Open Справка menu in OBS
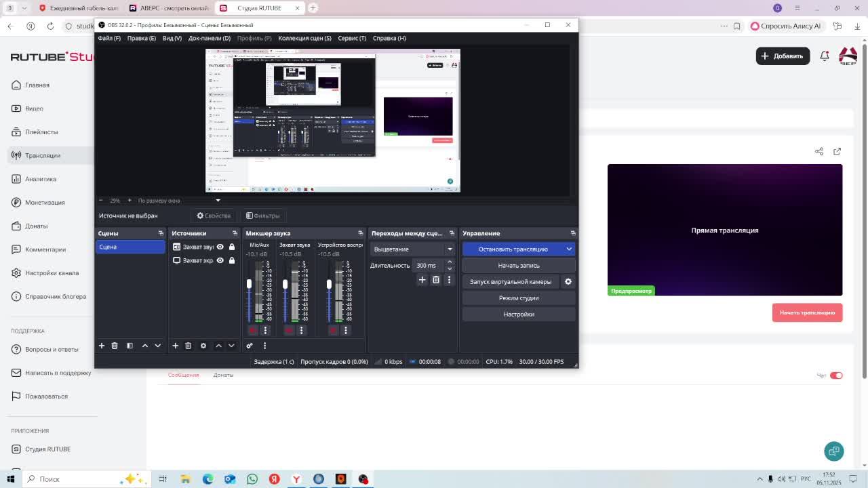 [389, 38]
